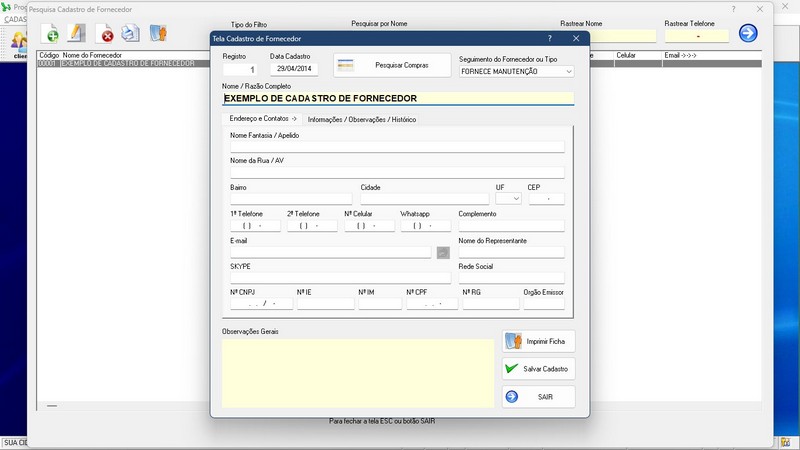Click the Rastrear Telefone search field

pyautogui.click(x=696, y=36)
